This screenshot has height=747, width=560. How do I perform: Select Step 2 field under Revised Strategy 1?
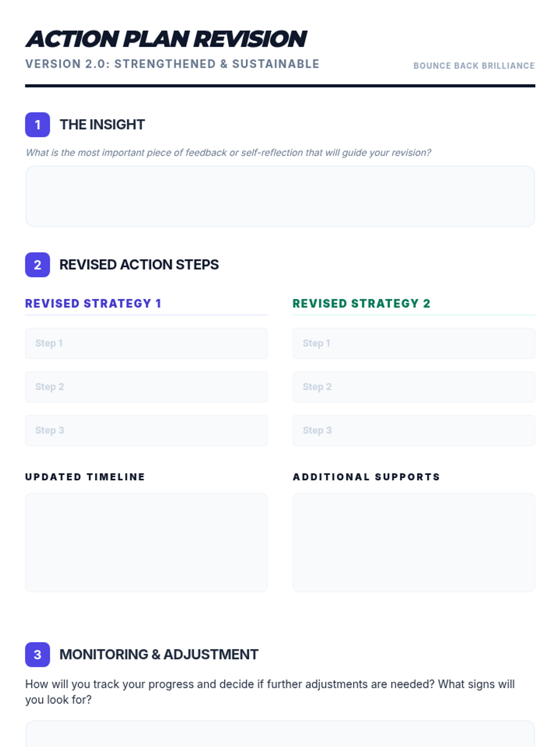point(147,387)
